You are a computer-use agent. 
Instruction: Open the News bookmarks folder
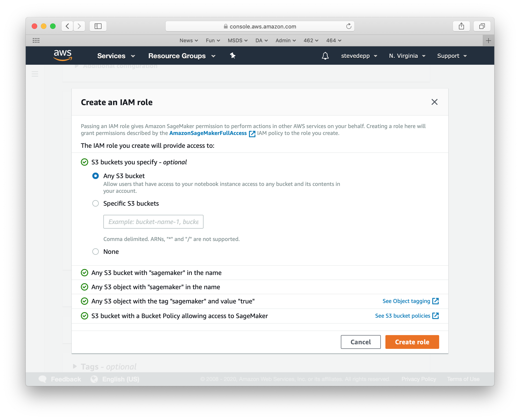[189, 40]
